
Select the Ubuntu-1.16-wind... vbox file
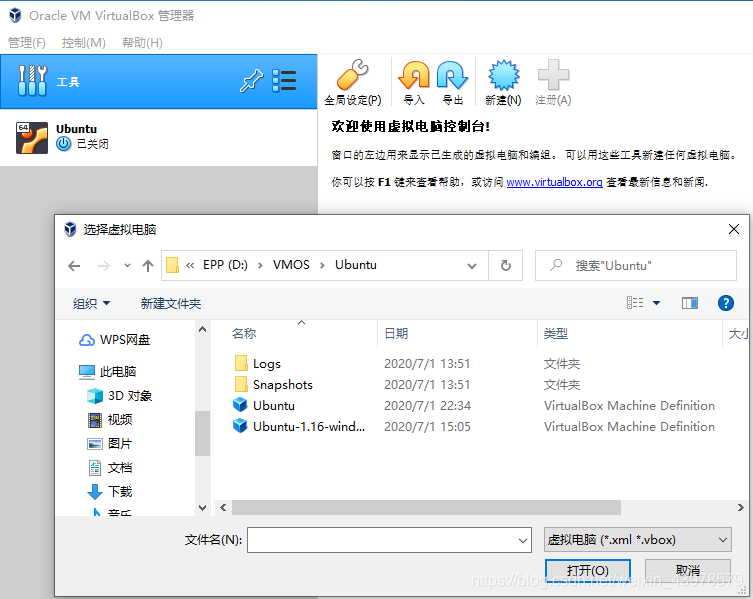[299, 427]
